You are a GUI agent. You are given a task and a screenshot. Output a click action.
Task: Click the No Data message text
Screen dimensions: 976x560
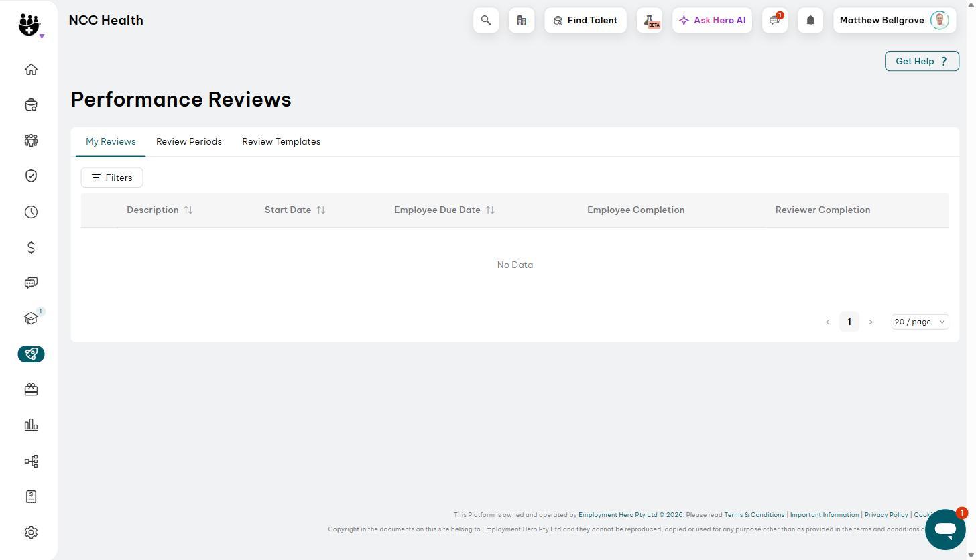tap(515, 265)
